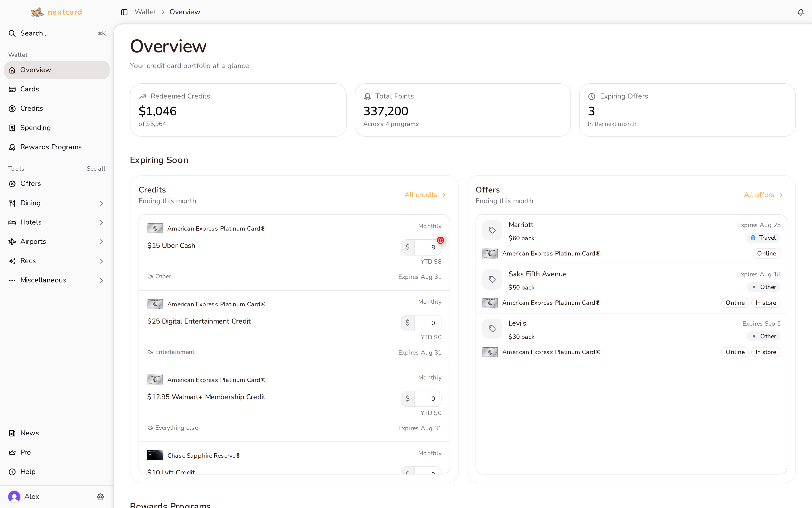Click Other tag on Saks Fifth Avenue offer
The image size is (812, 508).
(x=763, y=287)
